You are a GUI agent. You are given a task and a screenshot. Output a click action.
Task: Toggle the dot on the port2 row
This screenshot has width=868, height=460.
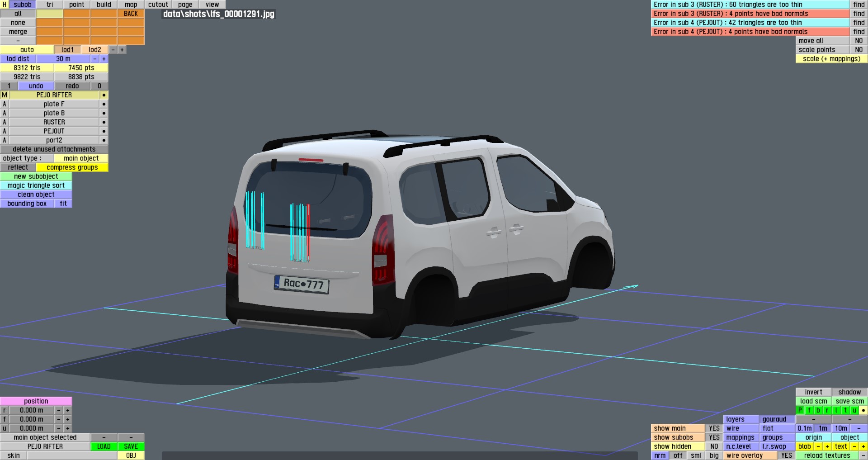pyautogui.click(x=104, y=140)
